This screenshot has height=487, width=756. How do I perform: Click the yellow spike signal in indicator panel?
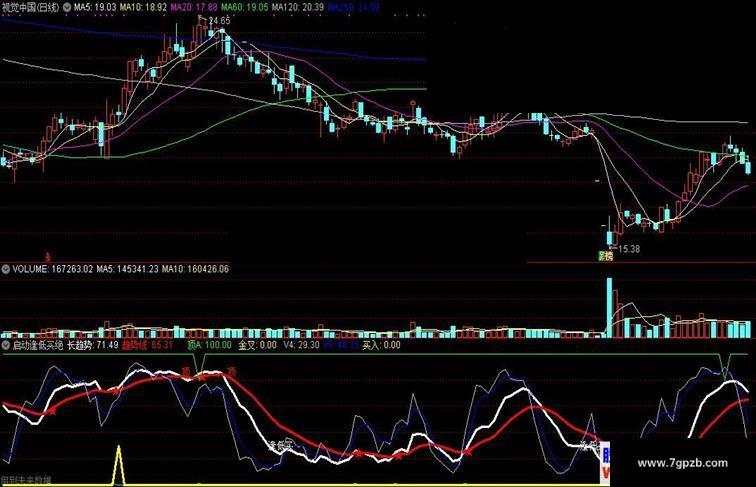click(x=119, y=464)
